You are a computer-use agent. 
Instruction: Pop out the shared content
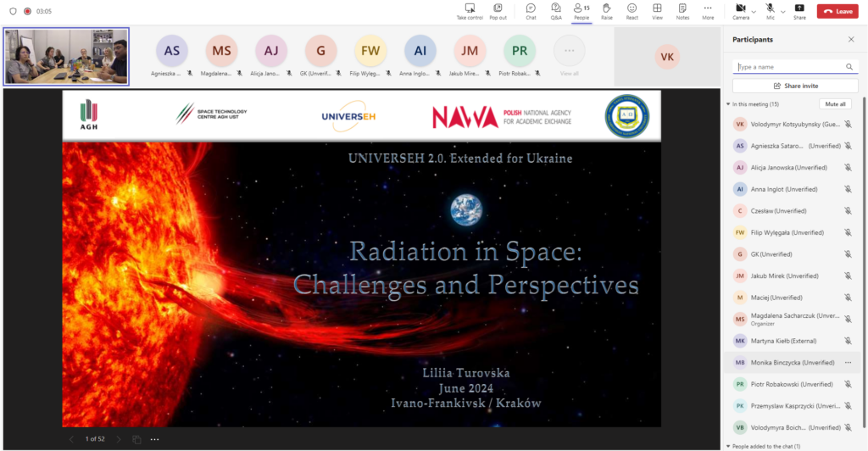pos(498,11)
